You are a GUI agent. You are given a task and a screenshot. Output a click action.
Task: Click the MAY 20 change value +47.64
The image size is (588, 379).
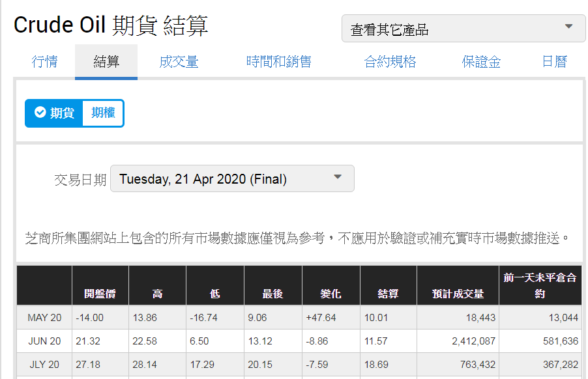tap(321, 318)
